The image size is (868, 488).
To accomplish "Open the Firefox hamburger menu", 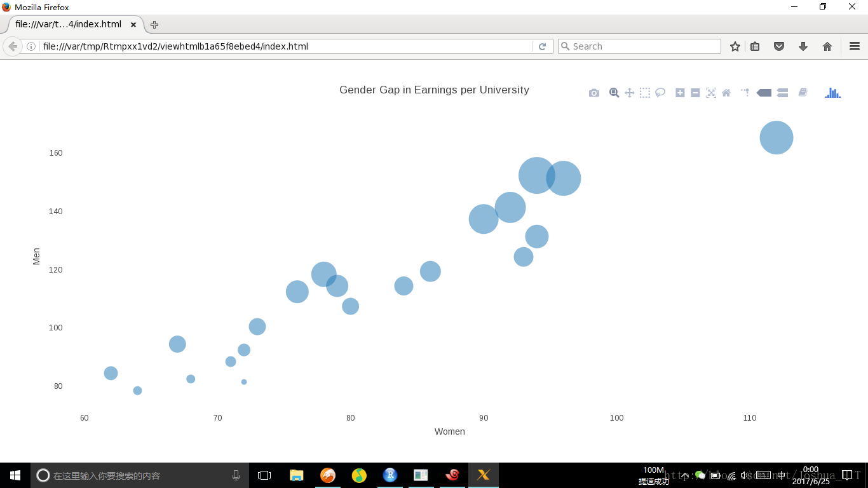I will pos(855,46).
